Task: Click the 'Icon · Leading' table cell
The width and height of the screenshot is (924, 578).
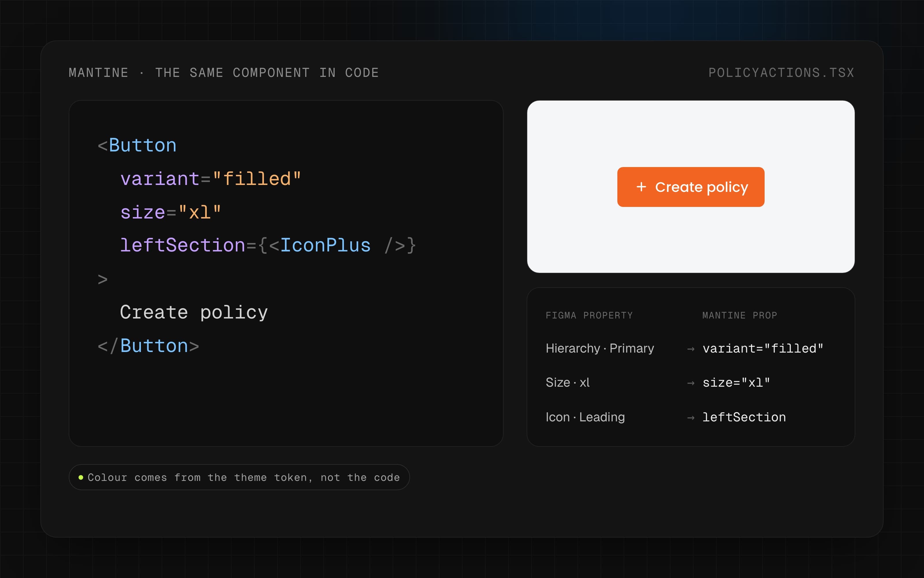Action: tap(585, 417)
